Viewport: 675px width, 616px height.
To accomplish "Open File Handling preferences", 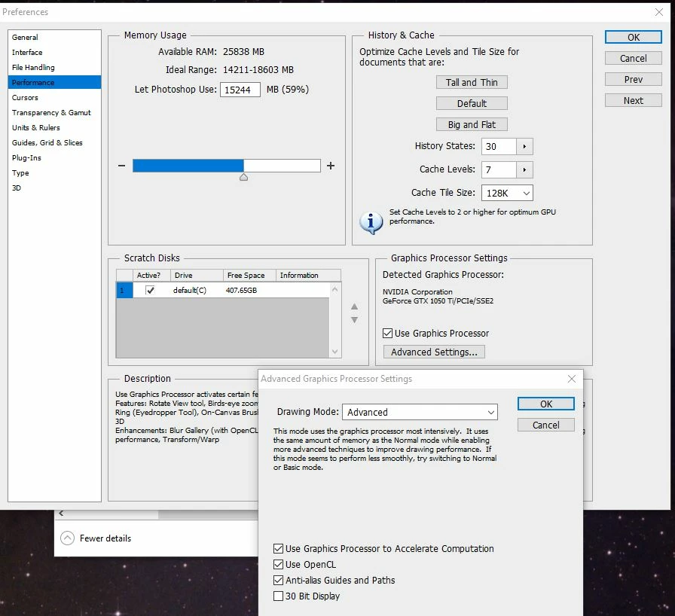I will [x=54, y=68].
